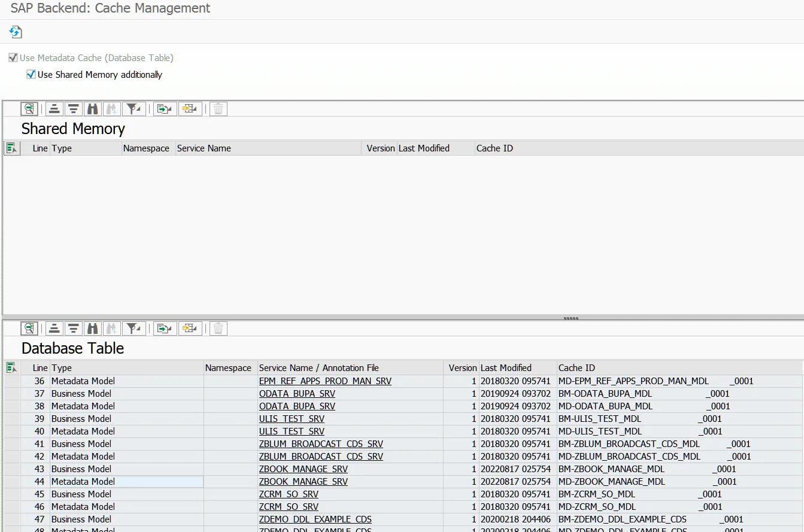The width and height of the screenshot is (804, 532).
Task: Click select-all icon in Database Table grid
Action: pyautogui.click(x=12, y=368)
